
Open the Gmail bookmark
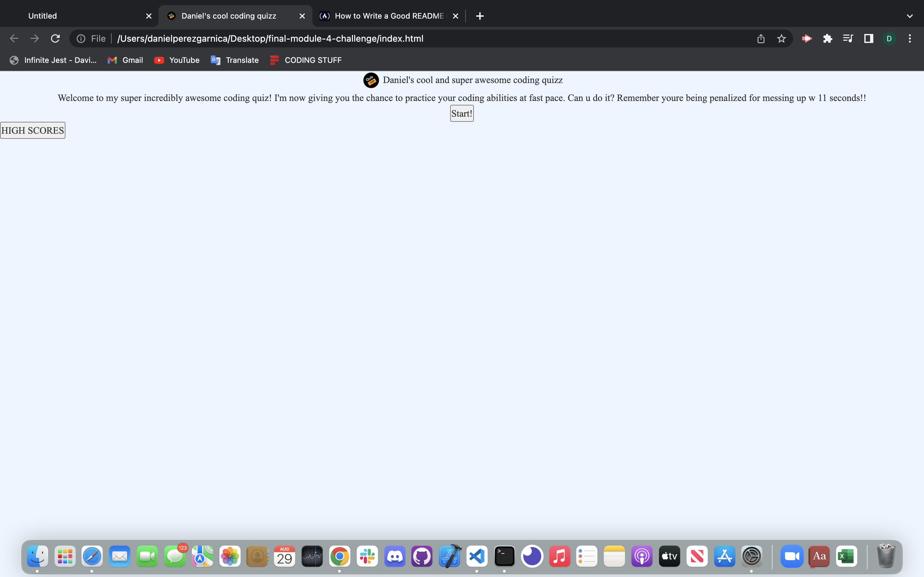pos(125,60)
